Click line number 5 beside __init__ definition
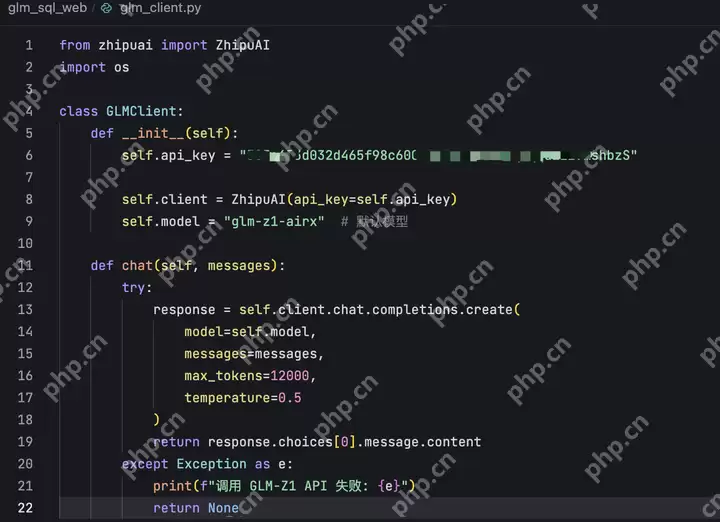The width and height of the screenshot is (720, 522). point(29,133)
